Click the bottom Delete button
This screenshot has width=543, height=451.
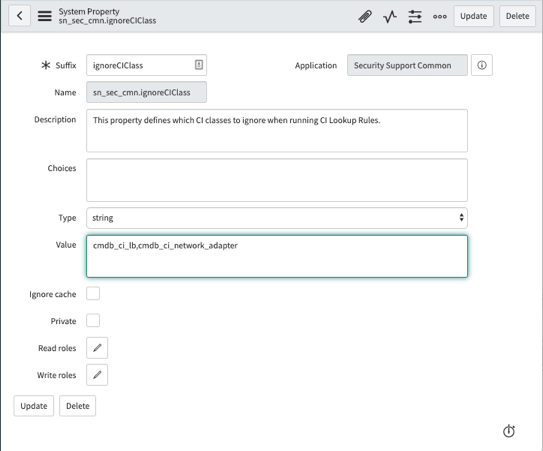(78, 406)
